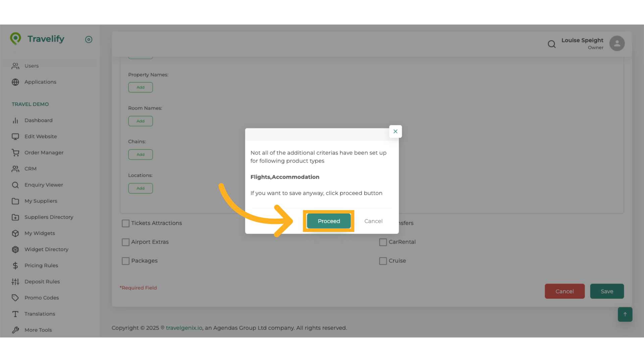This screenshot has height=362, width=644.
Task: Select the CRM people icon
Action: (x=15, y=169)
